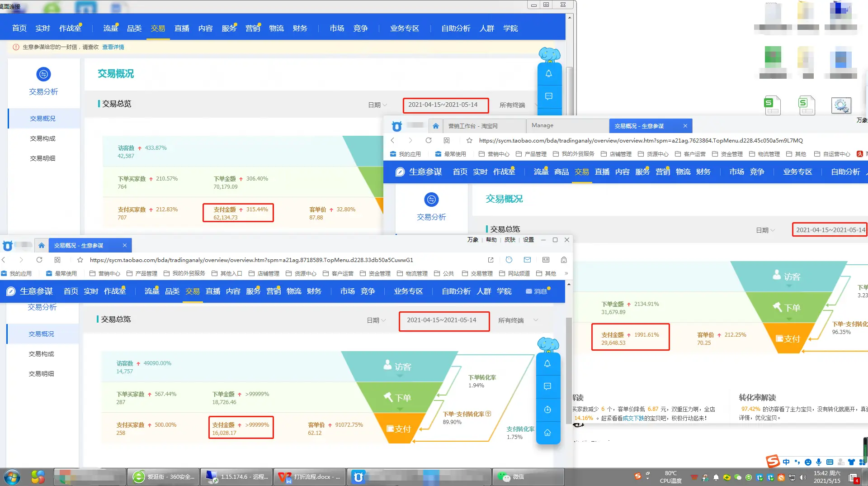
Task: Click the volume speaker icon in system tray
Action: click(x=802, y=477)
